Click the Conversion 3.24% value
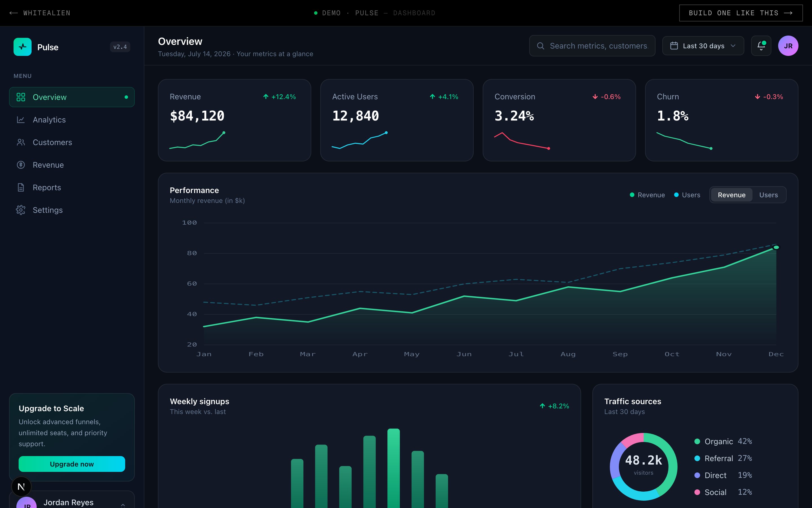Image resolution: width=812 pixels, height=508 pixels. (514, 116)
